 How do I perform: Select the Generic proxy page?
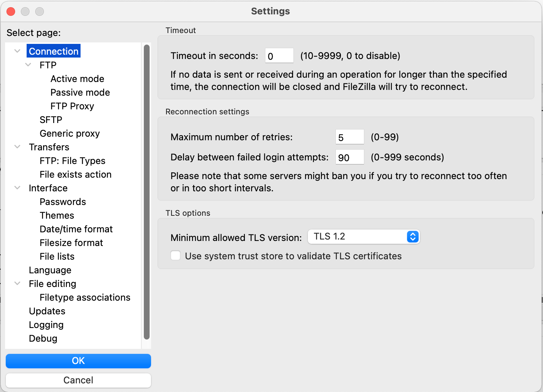(69, 133)
